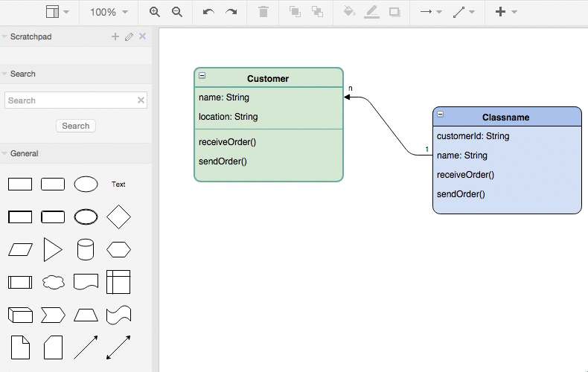
Task: Collapse the Classname class box
Action: [441, 115]
